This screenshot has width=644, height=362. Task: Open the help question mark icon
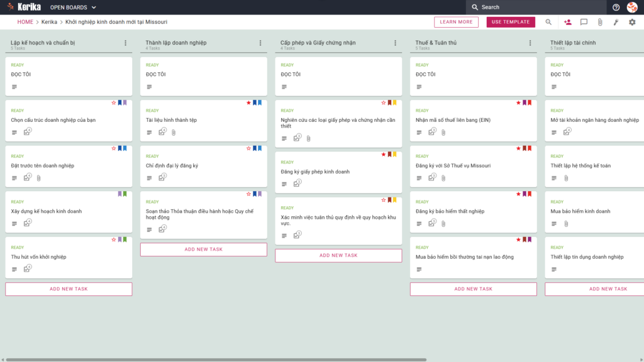[616, 8]
